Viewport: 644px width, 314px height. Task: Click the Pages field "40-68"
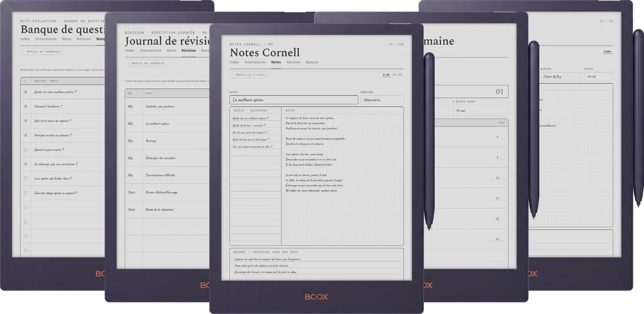pos(598,76)
